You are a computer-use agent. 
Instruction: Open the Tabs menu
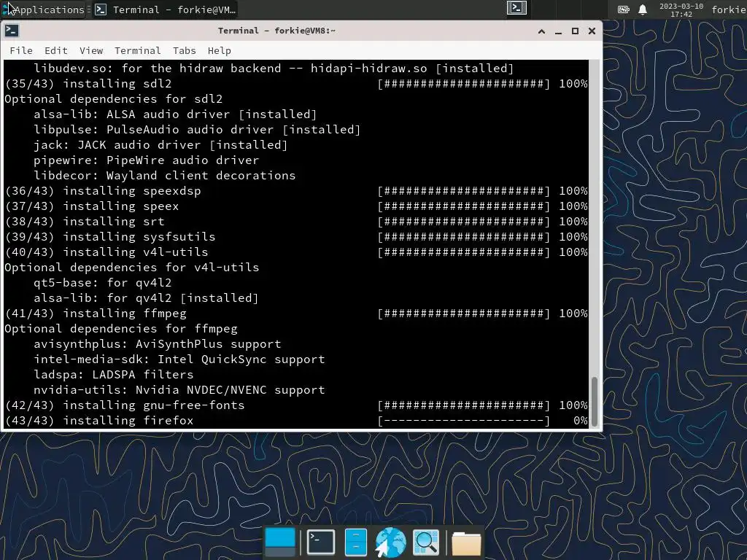[x=184, y=50]
